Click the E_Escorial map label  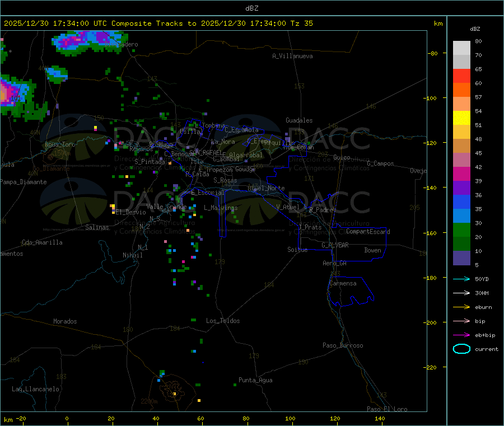pyautogui.click(x=208, y=193)
